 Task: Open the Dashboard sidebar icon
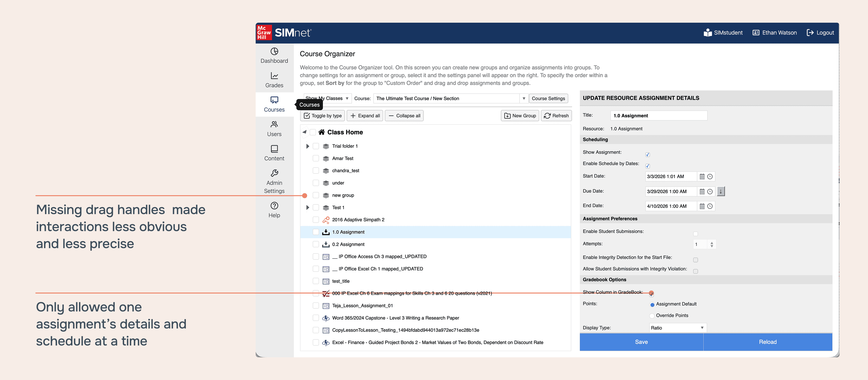(274, 52)
